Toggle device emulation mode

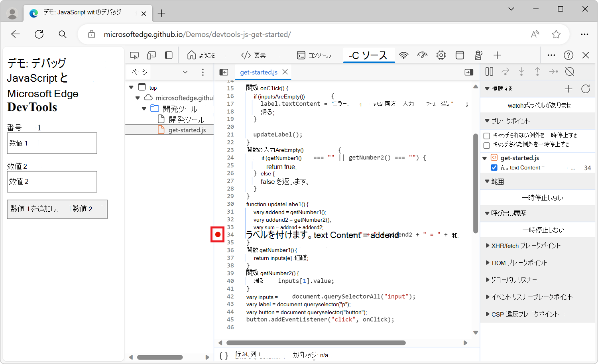(151, 55)
